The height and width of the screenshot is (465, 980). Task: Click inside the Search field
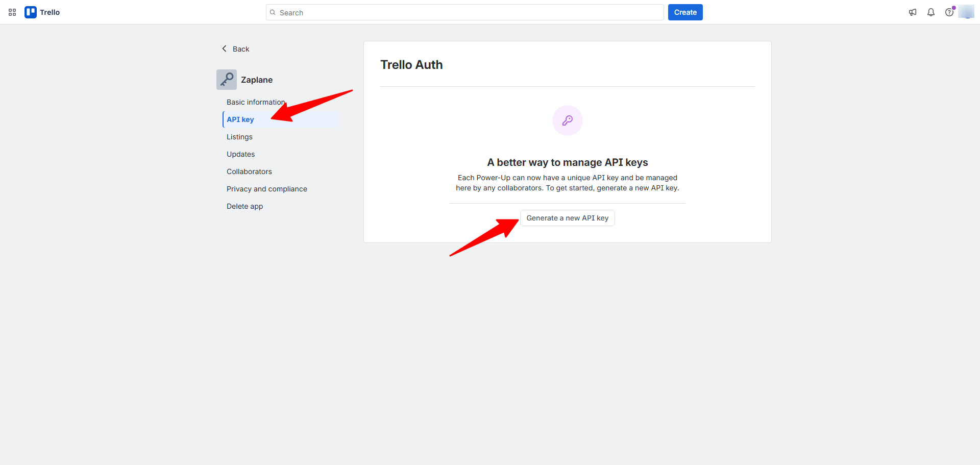point(464,12)
